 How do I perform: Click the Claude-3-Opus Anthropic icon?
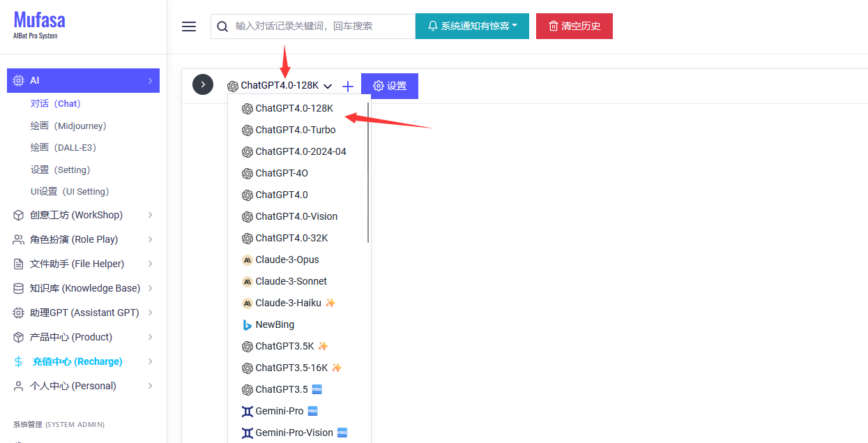tap(247, 260)
